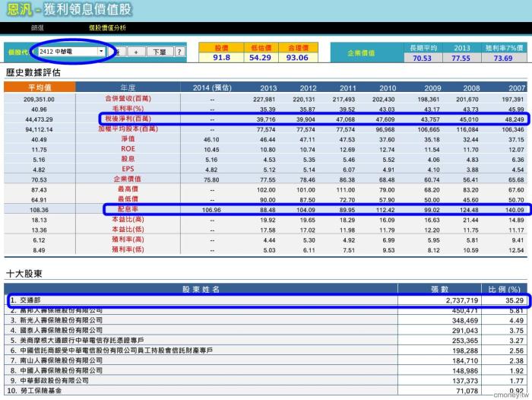Click the 毛利率(%) row label
Viewport: 532px width, 400px height.
pos(128,109)
